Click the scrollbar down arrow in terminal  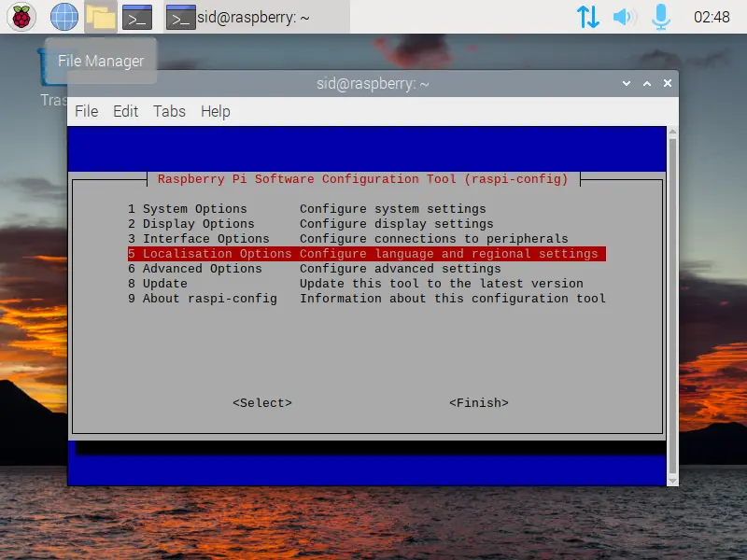pyautogui.click(x=672, y=481)
